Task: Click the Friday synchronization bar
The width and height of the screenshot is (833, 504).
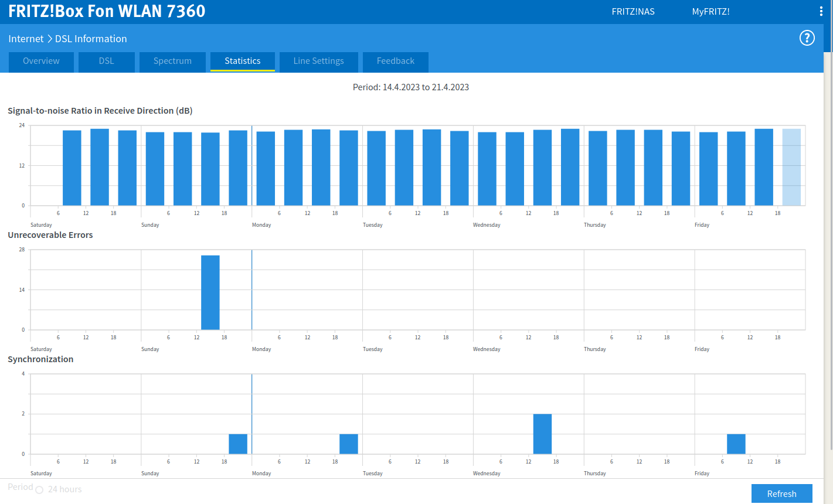Action: (736, 444)
